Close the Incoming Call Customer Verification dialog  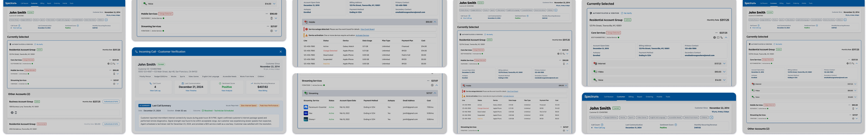280,52
